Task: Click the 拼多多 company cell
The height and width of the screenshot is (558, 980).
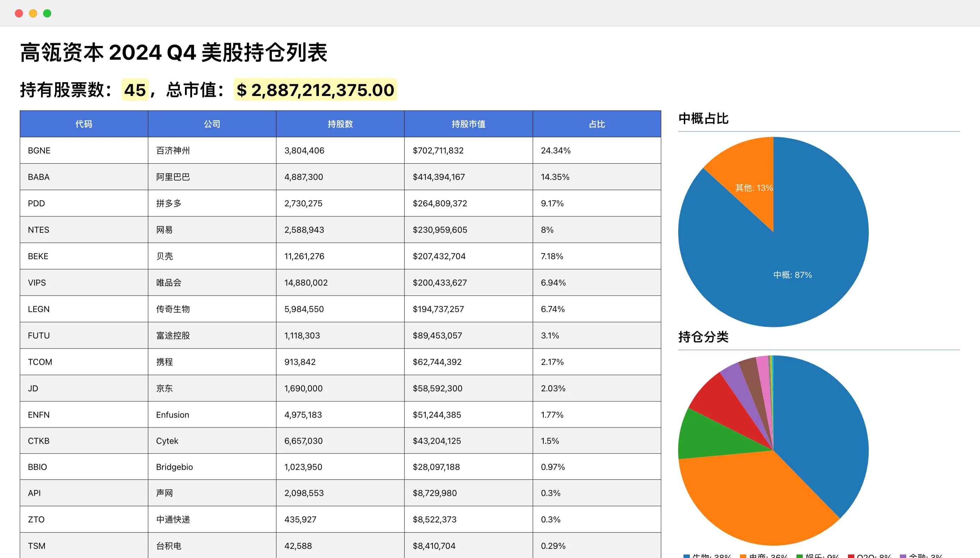Action: pyautogui.click(x=212, y=203)
